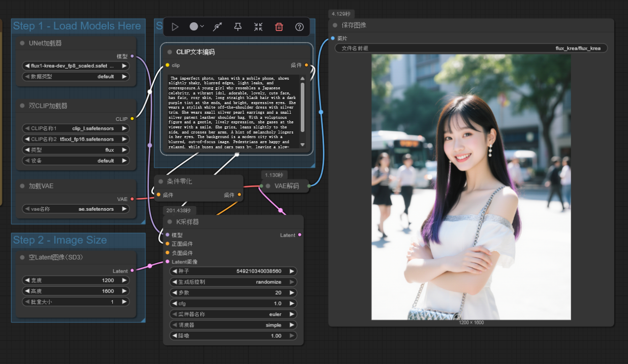Viewport: 628px width, 364px height.
Task: Click the 文件名前缀 flux_krea field
Action: (x=471, y=48)
